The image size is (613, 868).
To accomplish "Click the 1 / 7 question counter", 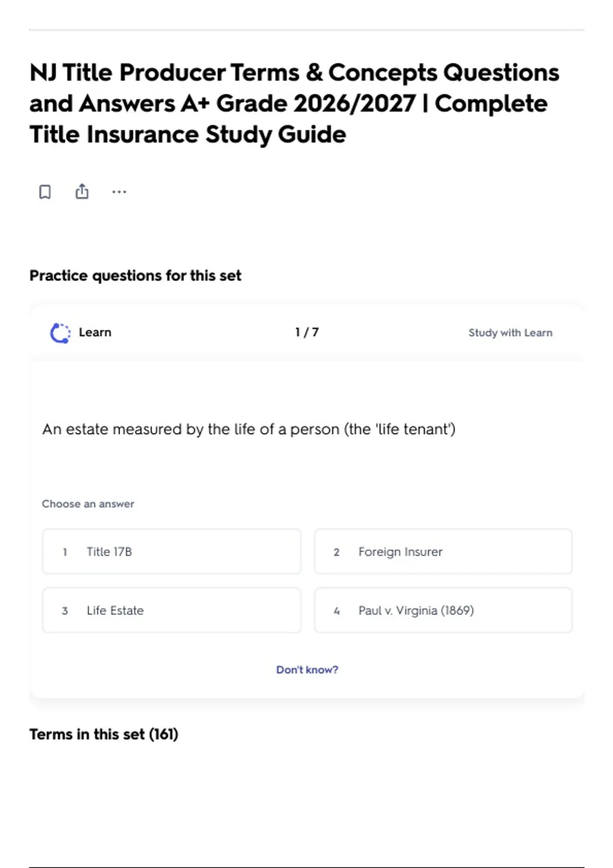I will 307,332.
